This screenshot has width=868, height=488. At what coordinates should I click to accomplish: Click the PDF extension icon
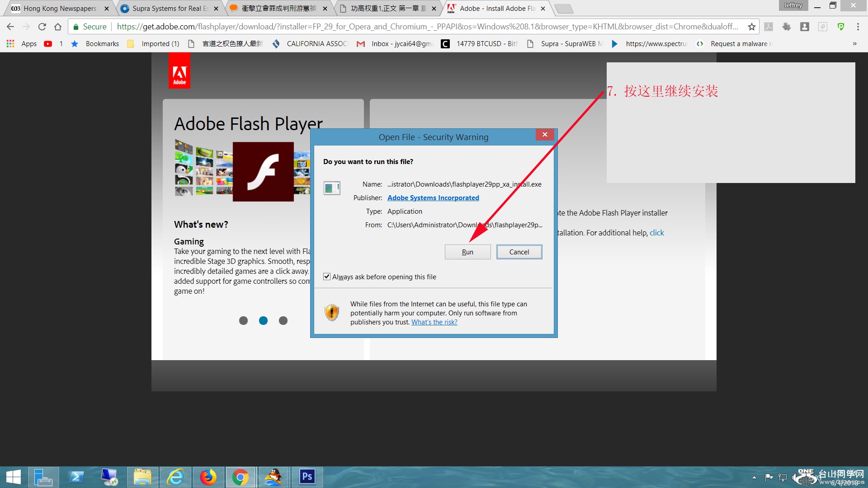769,27
